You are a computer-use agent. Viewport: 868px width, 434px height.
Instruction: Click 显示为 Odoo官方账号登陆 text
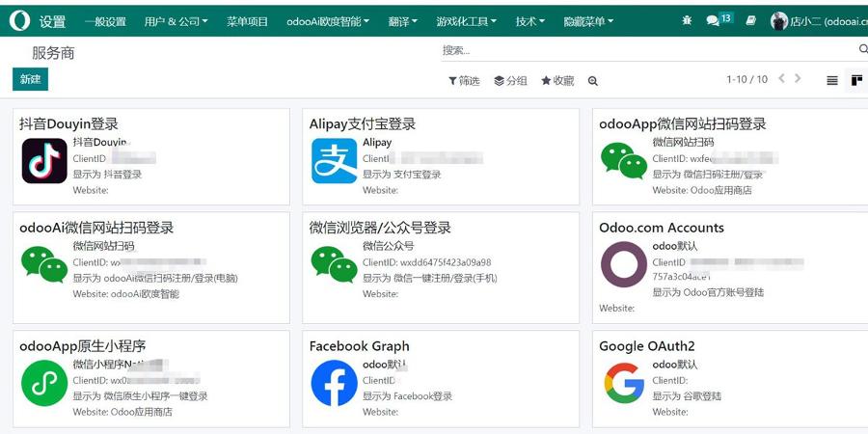(x=708, y=292)
